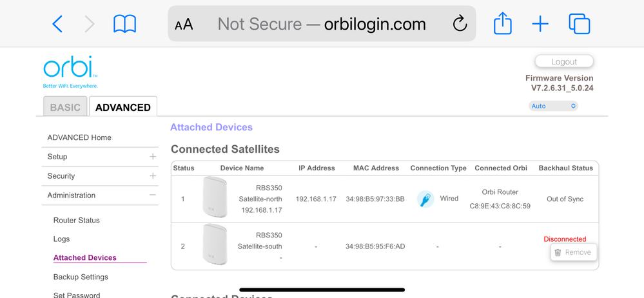Open the Safari bookmarks book icon
Image resolution: width=644 pixels, height=298 pixels.
[x=124, y=25]
